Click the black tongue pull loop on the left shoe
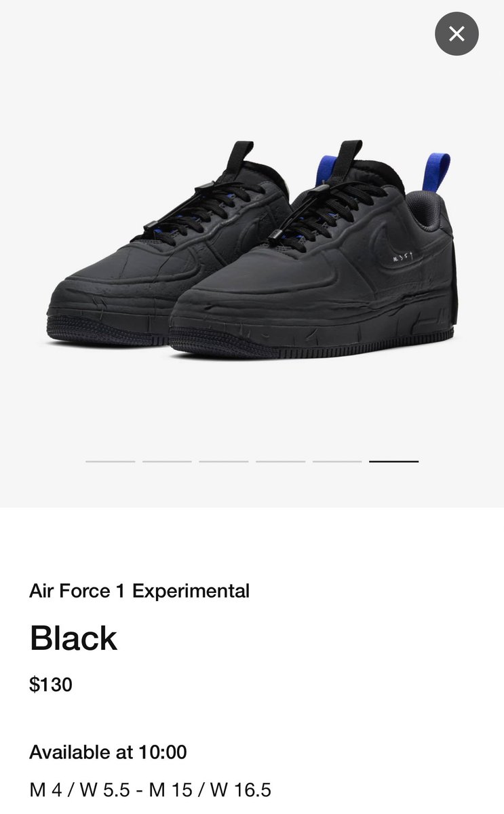504x814 pixels. click(x=240, y=154)
